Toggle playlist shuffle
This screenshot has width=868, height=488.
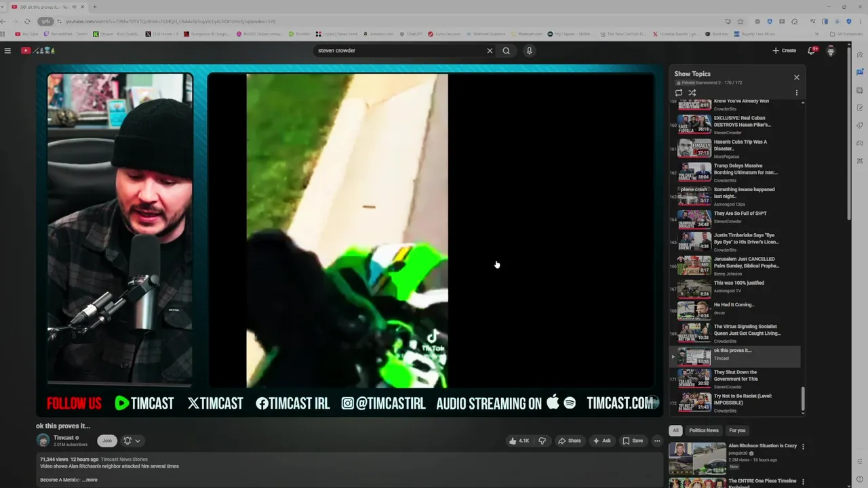click(692, 93)
